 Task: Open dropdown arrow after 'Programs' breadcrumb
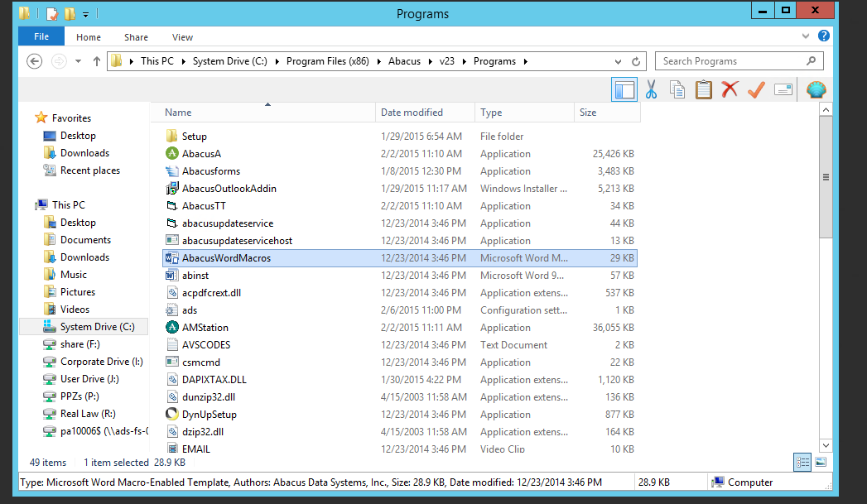(x=525, y=61)
